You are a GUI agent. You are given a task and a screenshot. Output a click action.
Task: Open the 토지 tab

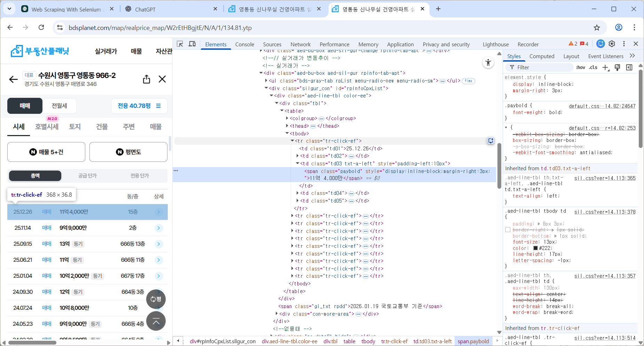tap(75, 127)
